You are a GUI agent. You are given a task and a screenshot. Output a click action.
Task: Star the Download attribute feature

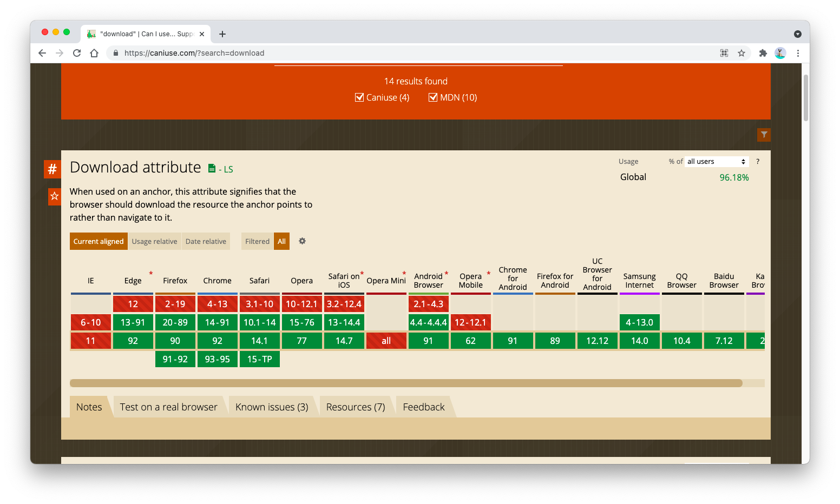point(55,196)
